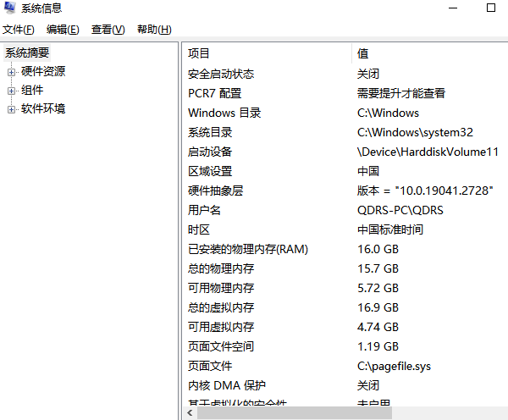Open the 查看(V) menu
The width and height of the screenshot is (508, 420).
coord(108,30)
